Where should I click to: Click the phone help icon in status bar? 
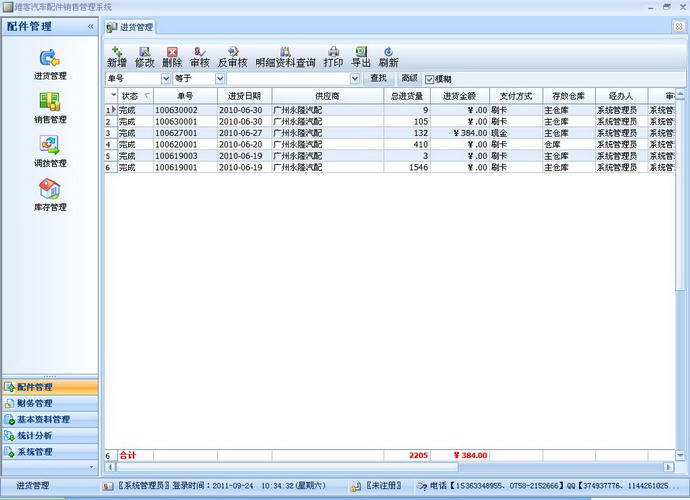click(422, 486)
